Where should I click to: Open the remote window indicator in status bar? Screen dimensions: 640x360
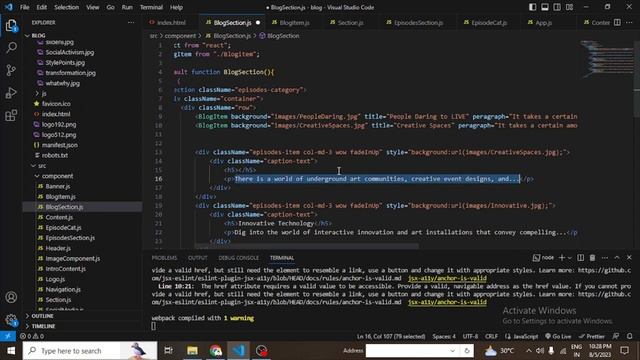click(x=8, y=336)
